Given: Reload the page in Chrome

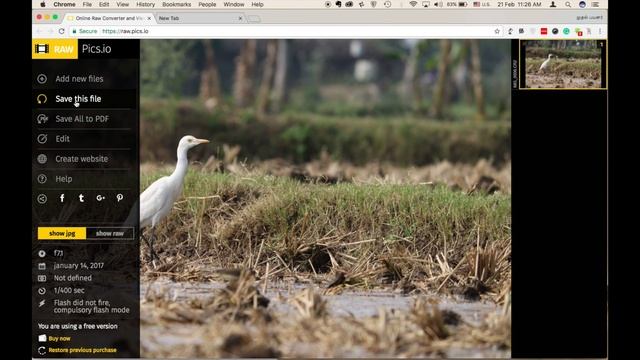Looking at the screenshot, I should (61, 31).
